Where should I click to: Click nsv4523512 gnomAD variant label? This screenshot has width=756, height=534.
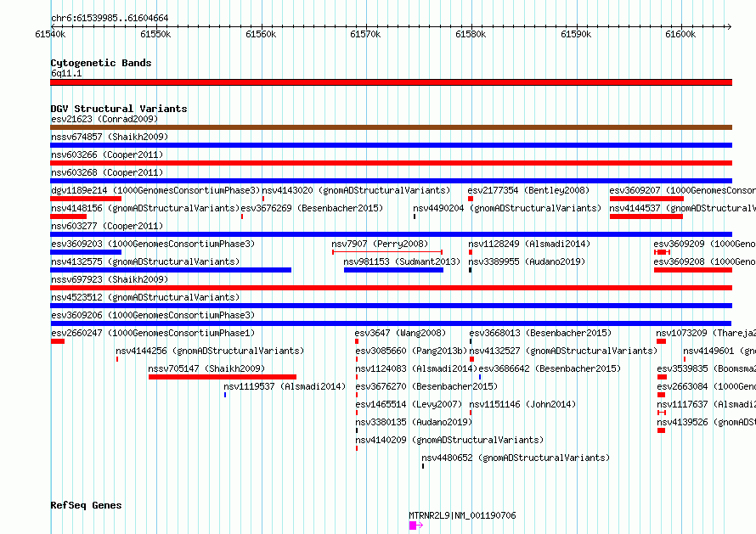[x=145, y=297]
